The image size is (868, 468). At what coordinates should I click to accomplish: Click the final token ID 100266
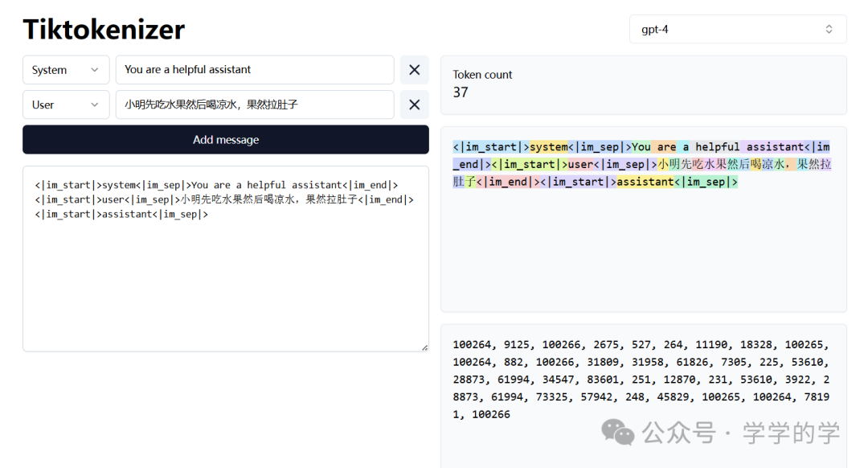tap(491, 414)
